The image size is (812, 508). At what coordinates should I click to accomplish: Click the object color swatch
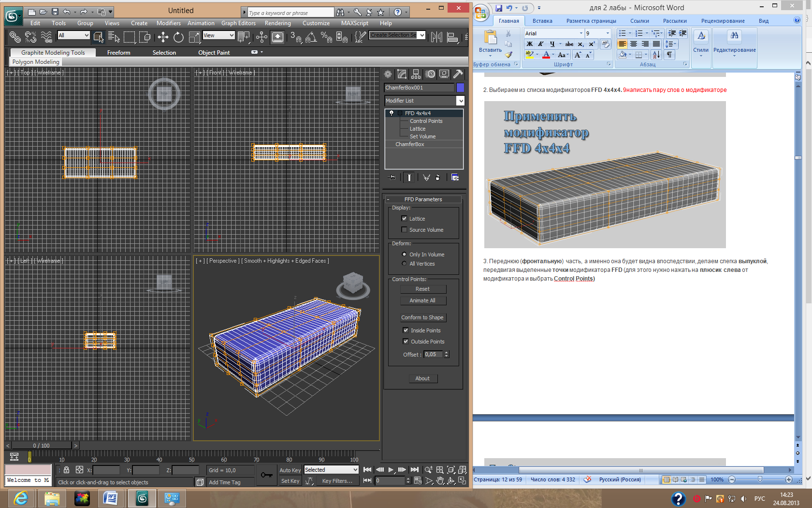[x=460, y=88]
